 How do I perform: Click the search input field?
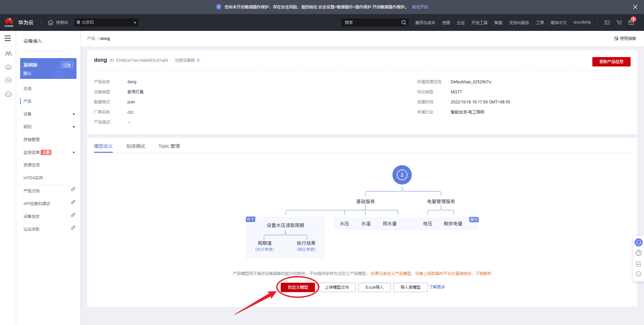click(371, 22)
